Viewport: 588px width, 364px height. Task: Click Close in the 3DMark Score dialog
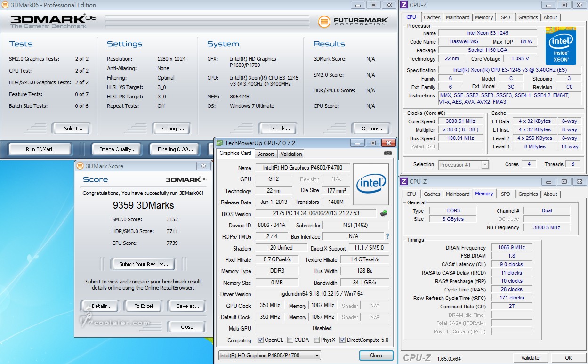click(187, 327)
